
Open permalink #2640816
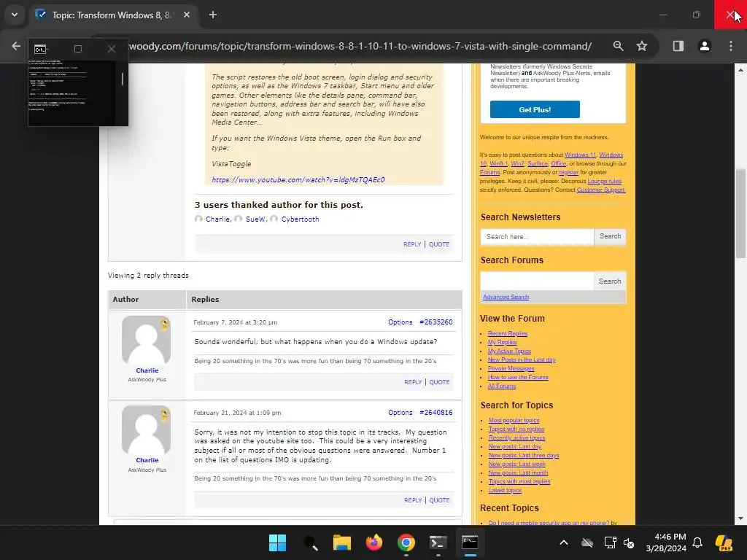436,413
